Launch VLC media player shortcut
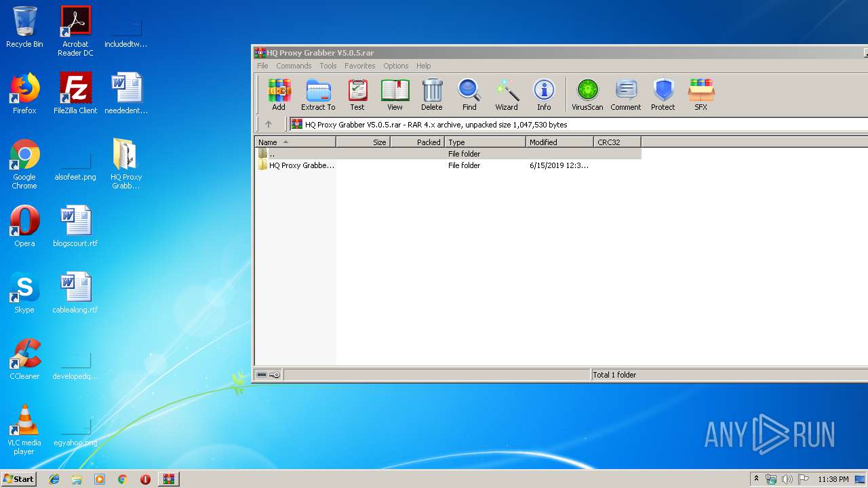Image resolution: width=868 pixels, height=488 pixels. coord(24,430)
